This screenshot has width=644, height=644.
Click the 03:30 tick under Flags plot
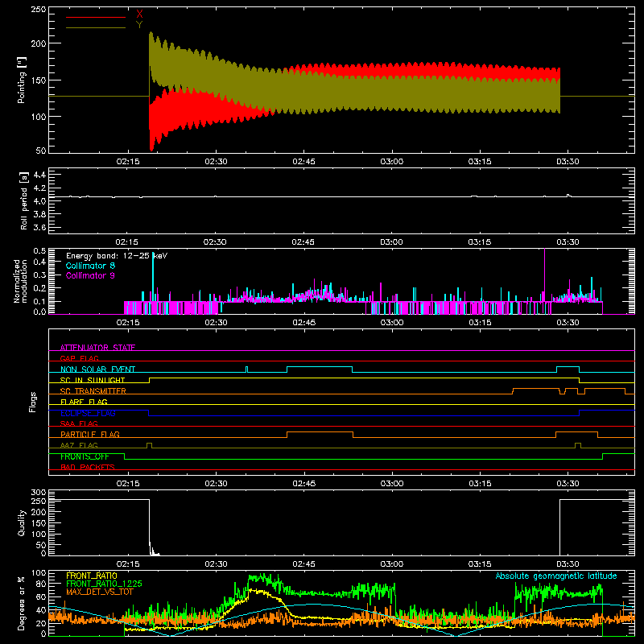click(x=568, y=484)
